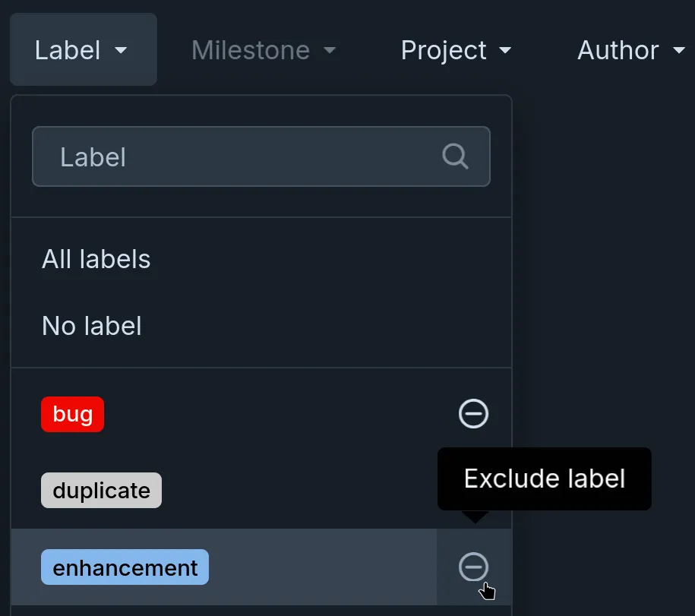Image resolution: width=695 pixels, height=616 pixels.
Task: Select the All labels option
Action: click(x=96, y=259)
